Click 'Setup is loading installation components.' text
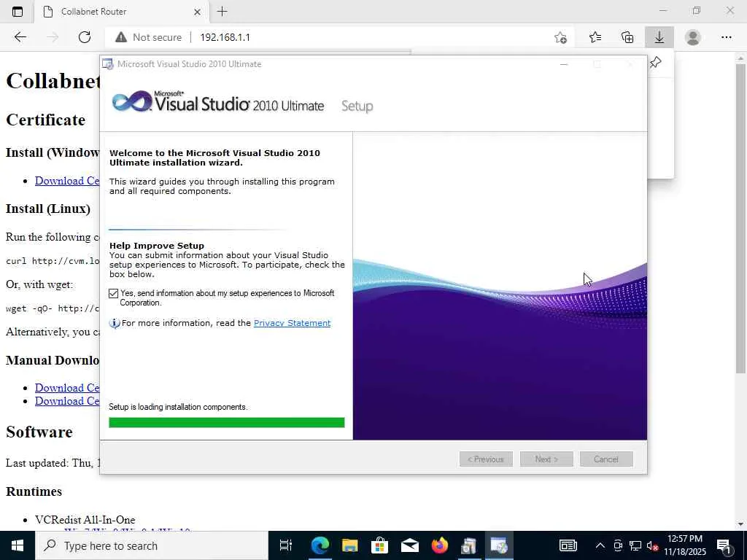Image resolution: width=747 pixels, height=560 pixels. click(x=178, y=407)
